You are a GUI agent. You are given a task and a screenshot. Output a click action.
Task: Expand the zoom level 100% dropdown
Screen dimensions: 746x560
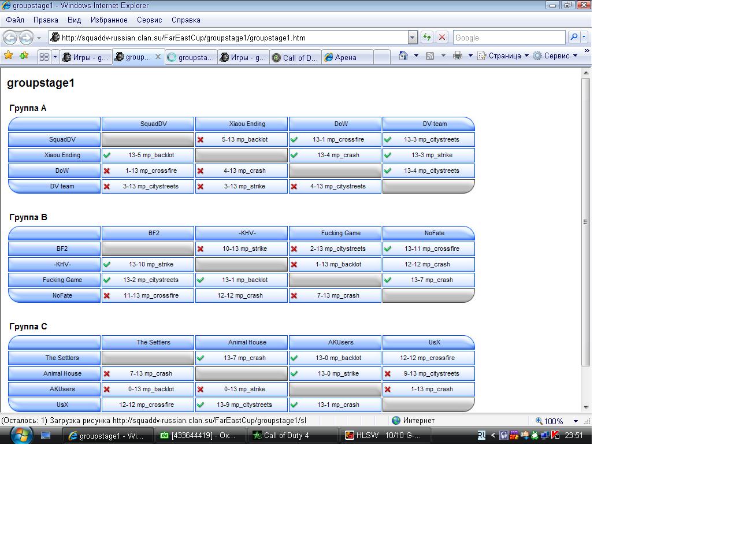click(576, 421)
